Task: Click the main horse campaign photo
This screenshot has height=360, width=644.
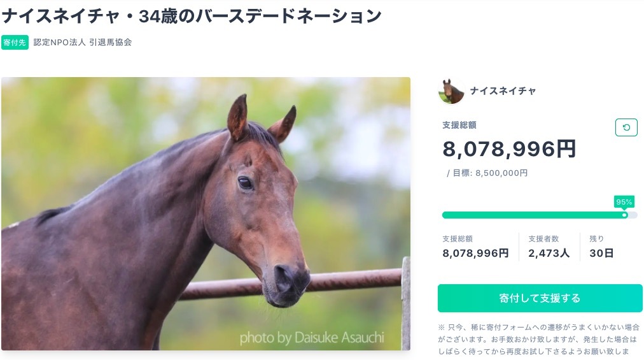Action: [x=206, y=213]
